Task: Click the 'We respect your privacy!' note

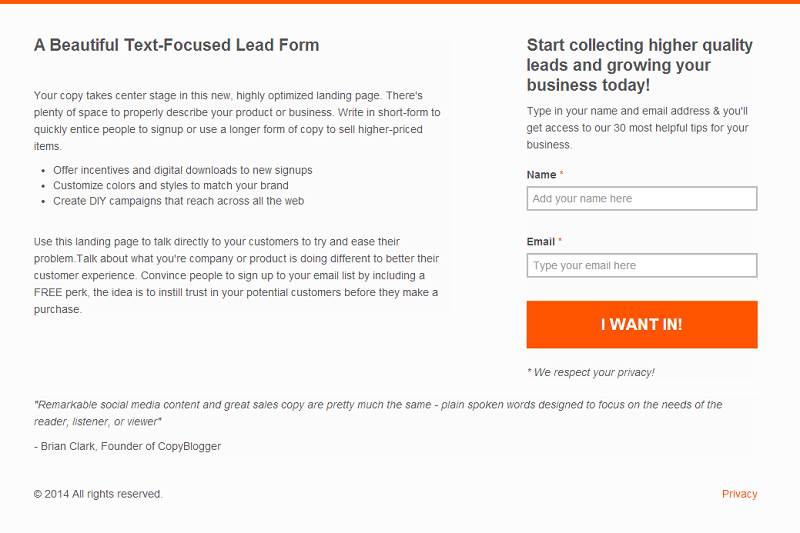Action: click(x=591, y=372)
